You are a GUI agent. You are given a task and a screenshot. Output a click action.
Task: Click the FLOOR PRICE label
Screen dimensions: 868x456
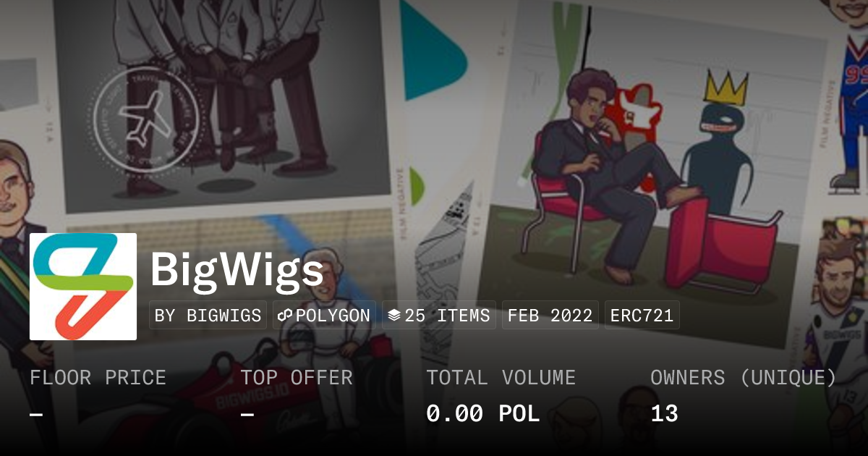coord(98,378)
